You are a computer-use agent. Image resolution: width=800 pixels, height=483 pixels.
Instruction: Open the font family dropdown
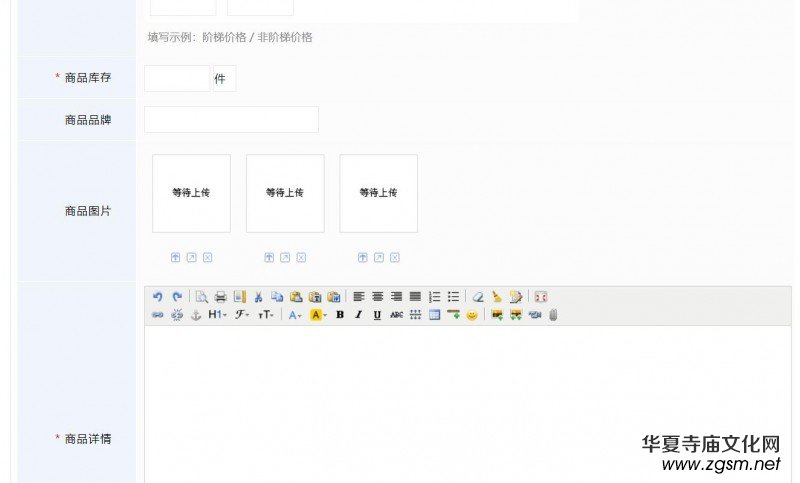click(243, 315)
